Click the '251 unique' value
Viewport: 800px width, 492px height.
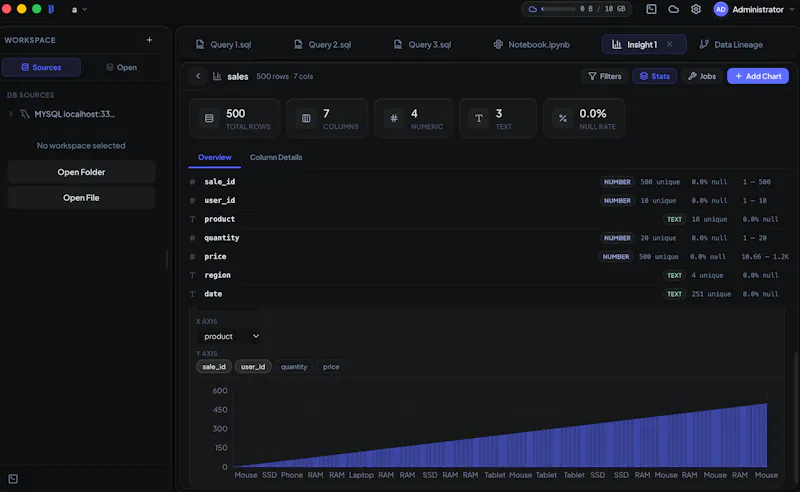point(711,294)
